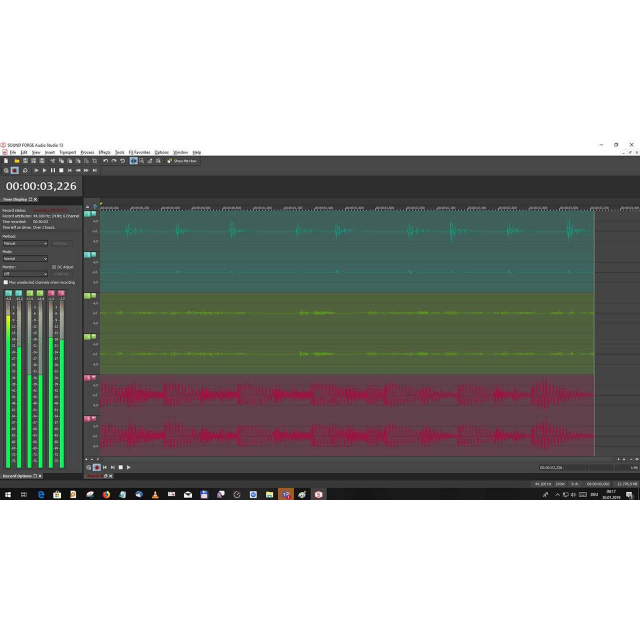Toggle the DC Adjust checkbox
Image resolution: width=640 pixels, height=640 pixels.
click(x=53, y=267)
